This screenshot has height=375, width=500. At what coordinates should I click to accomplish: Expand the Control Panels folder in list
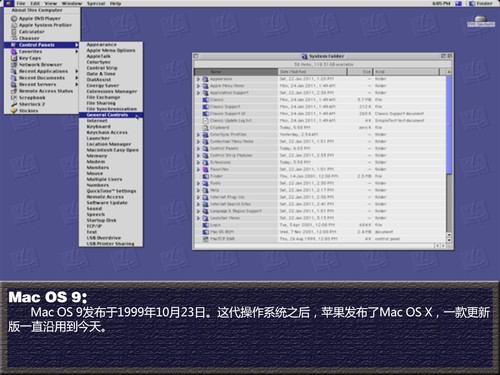coord(198,148)
